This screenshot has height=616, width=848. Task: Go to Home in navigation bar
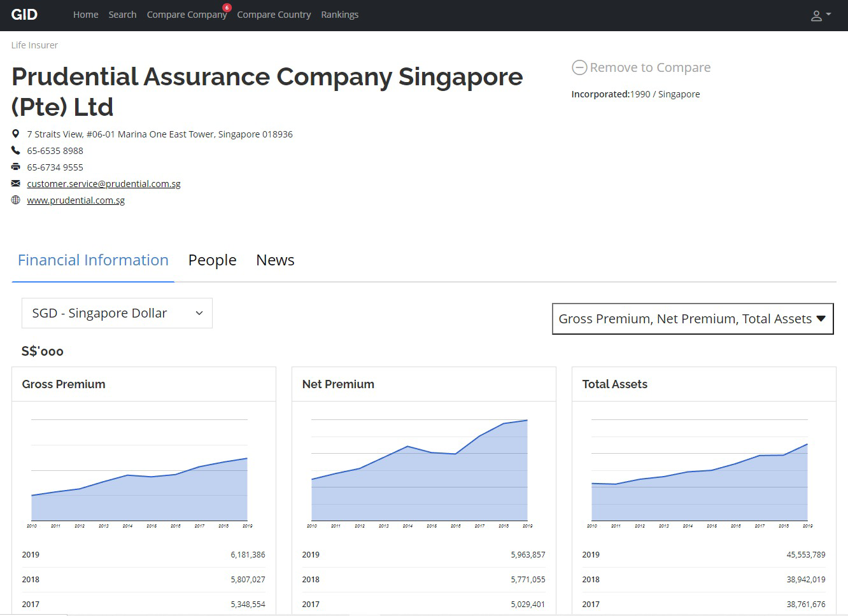pyautogui.click(x=85, y=15)
